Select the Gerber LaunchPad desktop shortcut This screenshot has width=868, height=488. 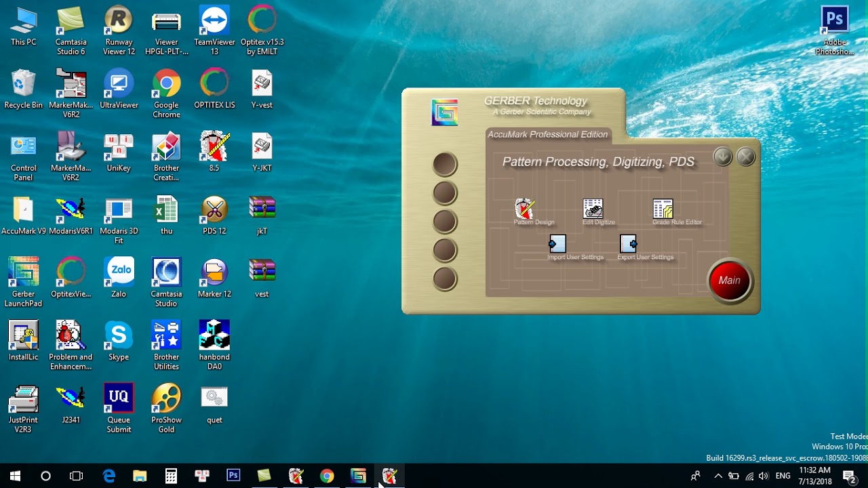pos(24,282)
